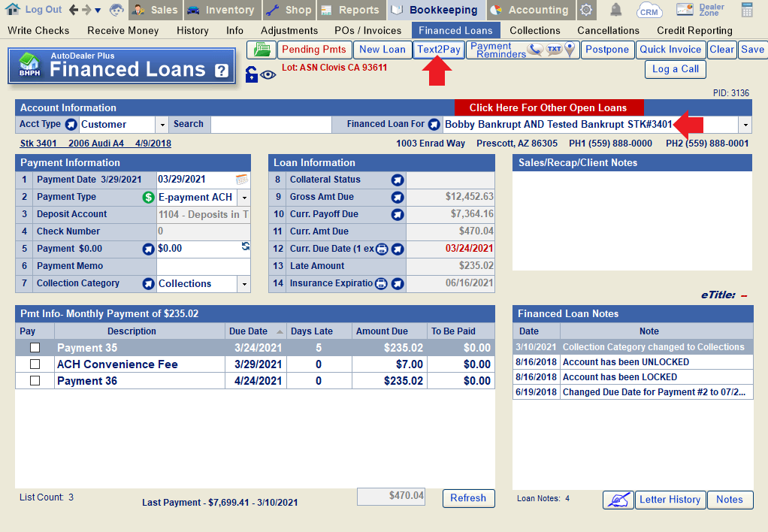Open the Inventory menu
The width and height of the screenshot is (768, 532).
tap(222, 10)
